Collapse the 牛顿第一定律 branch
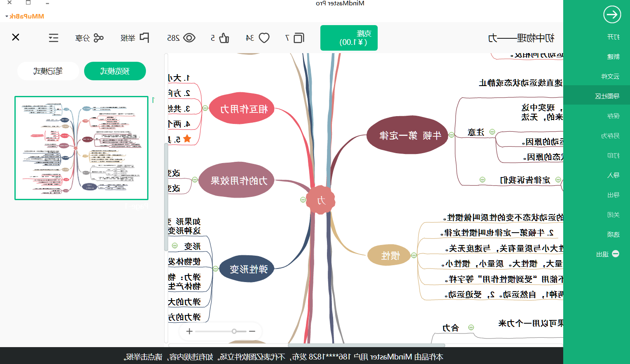The width and height of the screenshot is (630, 364). [451, 135]
